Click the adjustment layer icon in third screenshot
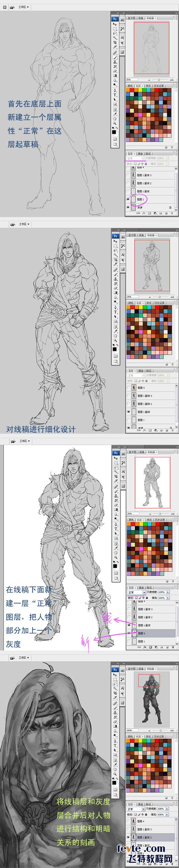Viewport: 179px width, 868px height. [156, 647]
